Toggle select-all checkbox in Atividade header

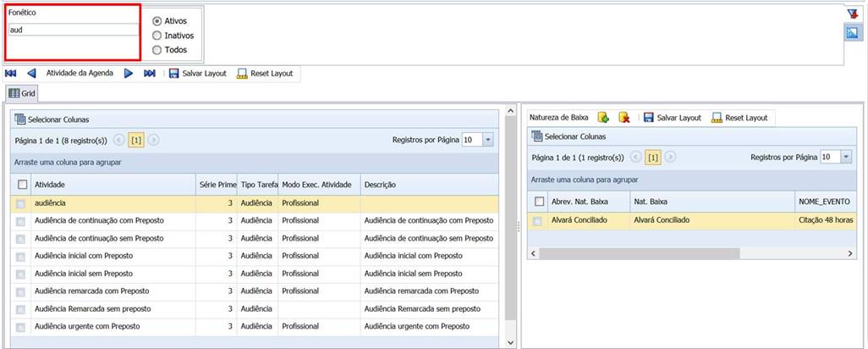23,185
